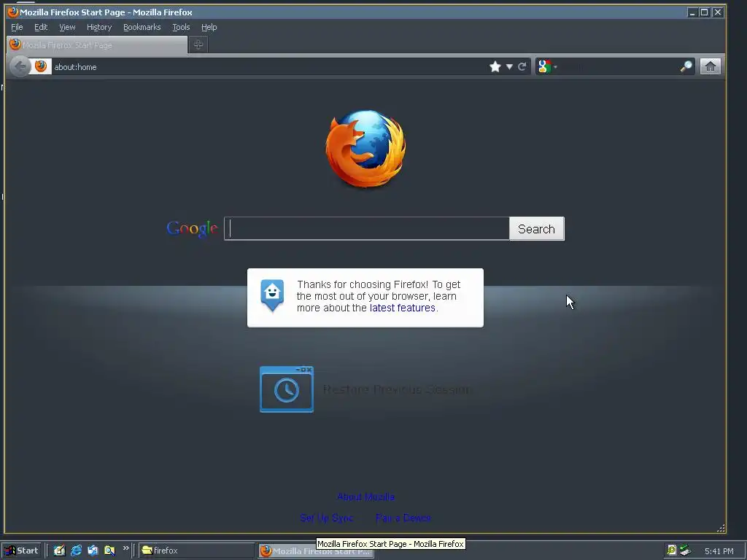Click the 5:41 PM clock
747x560 pixels.
[719, 551]
